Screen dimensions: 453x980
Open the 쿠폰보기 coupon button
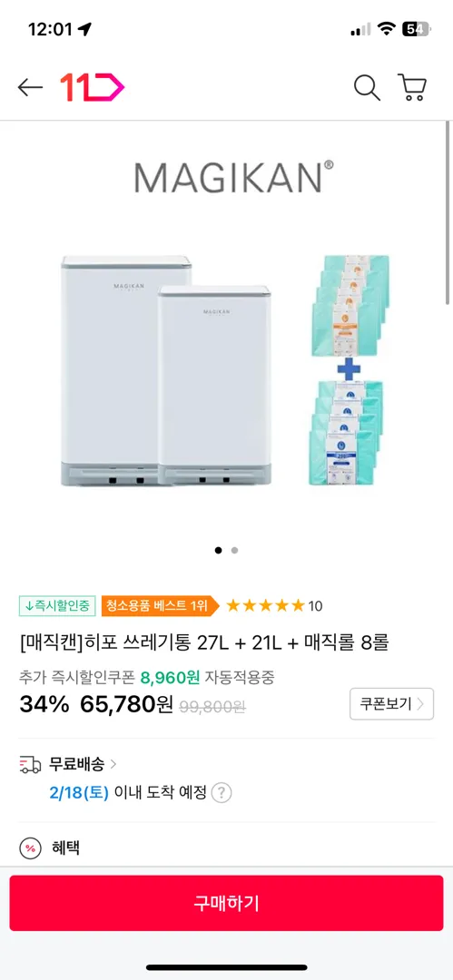tap(391, 704)
